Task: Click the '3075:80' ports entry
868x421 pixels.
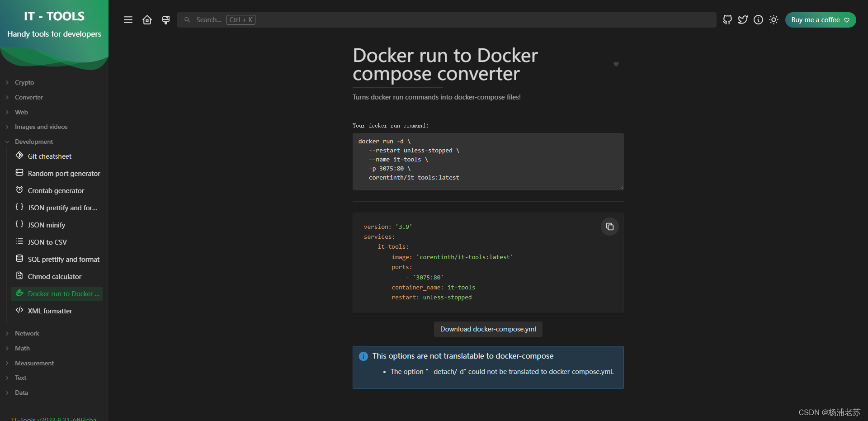Action: pyautogui.click(x=428, y=278)
